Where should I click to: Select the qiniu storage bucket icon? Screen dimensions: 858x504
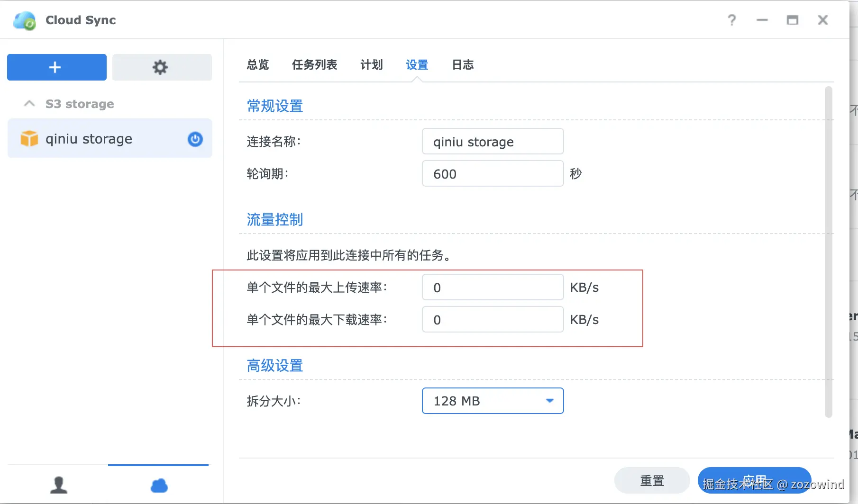point(28,138)
